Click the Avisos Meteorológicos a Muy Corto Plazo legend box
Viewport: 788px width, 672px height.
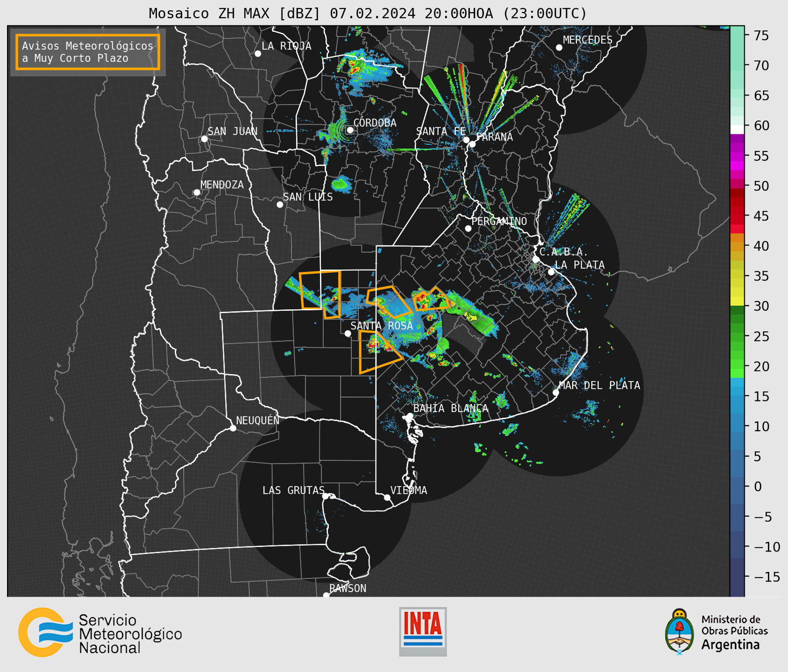[88, 52]
